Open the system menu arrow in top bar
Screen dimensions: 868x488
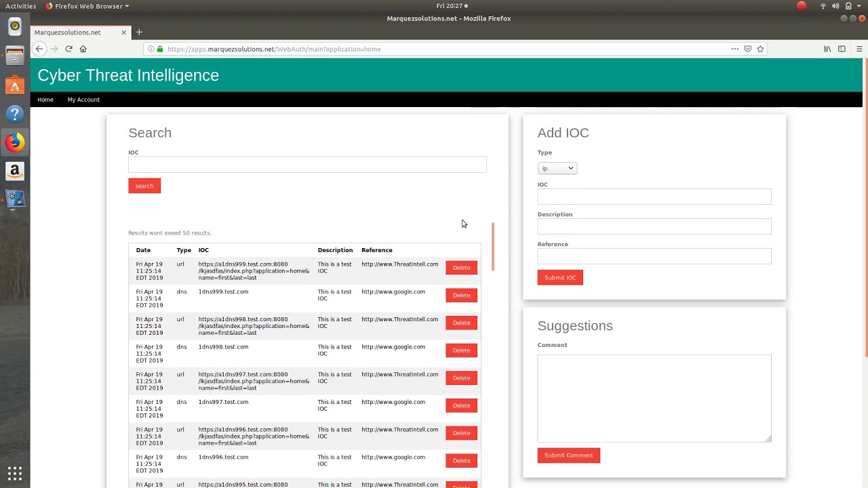coord(859,6)
